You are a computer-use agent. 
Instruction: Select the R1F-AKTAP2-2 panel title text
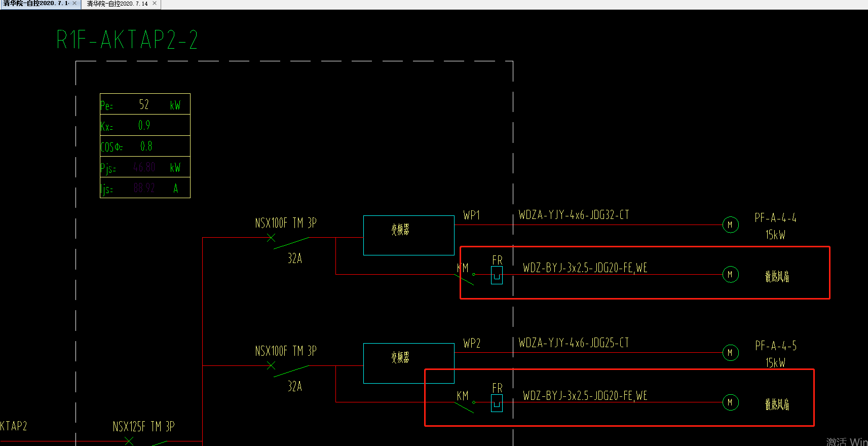(x=127, y=40)
